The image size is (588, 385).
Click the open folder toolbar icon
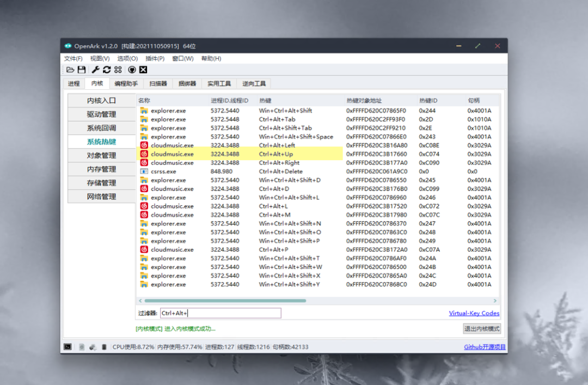[x=70, y=70]
